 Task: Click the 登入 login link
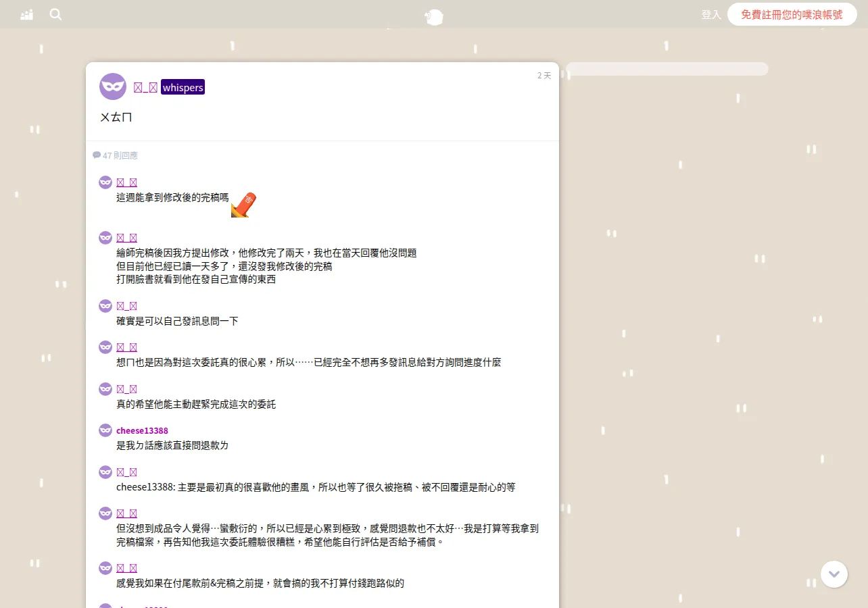click(x=711, y=14)
